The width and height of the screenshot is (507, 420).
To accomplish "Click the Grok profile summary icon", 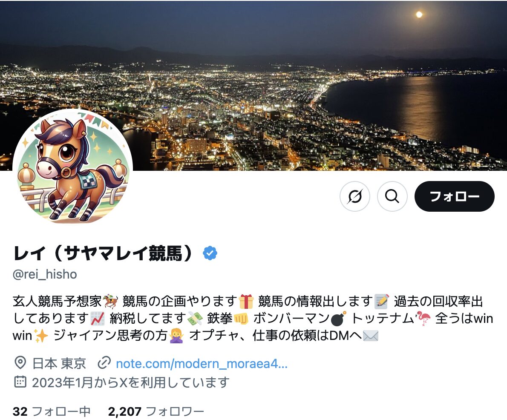I will click(x=355, y=196).
